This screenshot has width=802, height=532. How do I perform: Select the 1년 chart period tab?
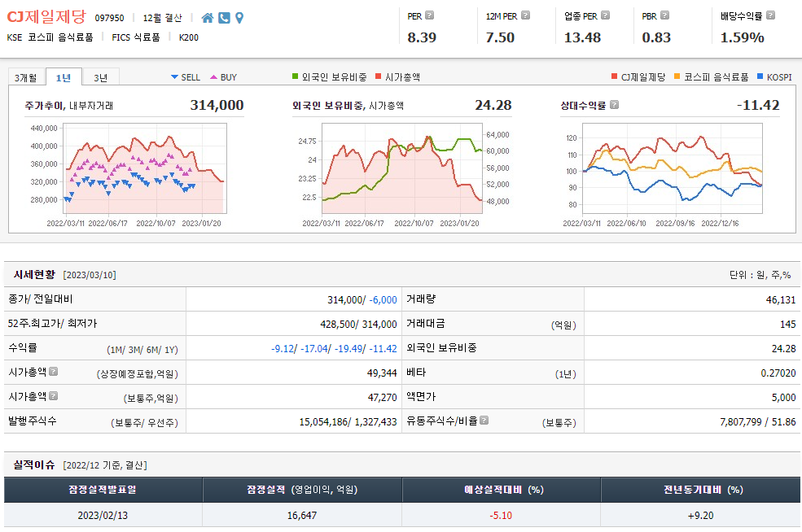tap(64, 77)
